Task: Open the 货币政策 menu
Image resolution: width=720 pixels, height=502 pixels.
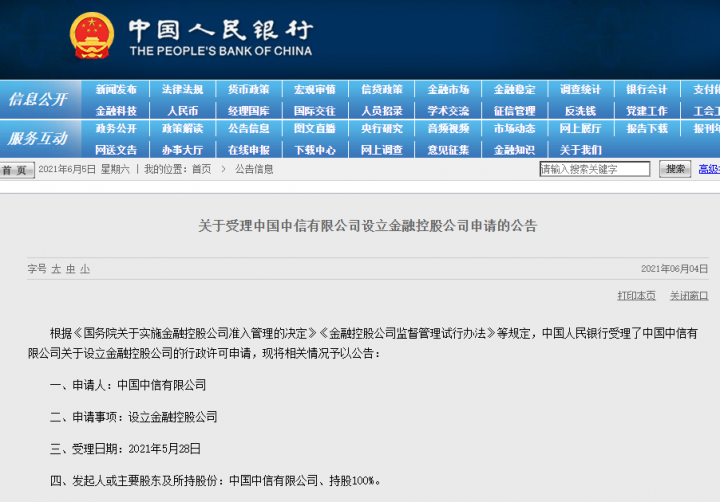Action: 248,90
